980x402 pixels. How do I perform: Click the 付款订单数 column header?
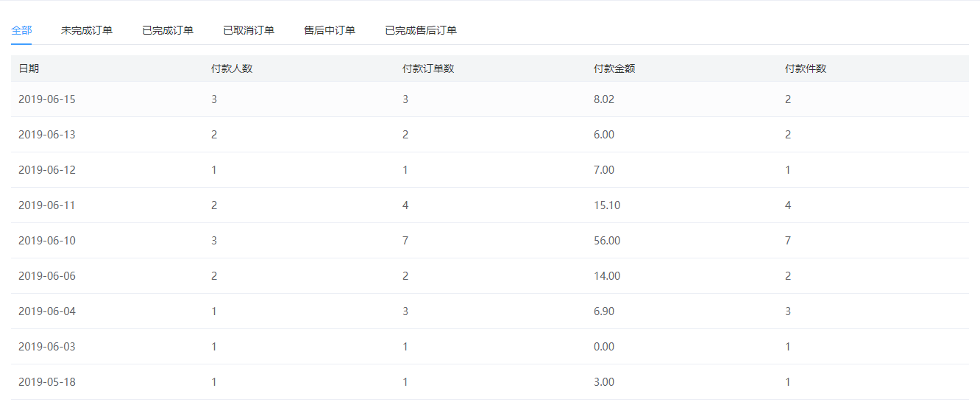[428, 68]
